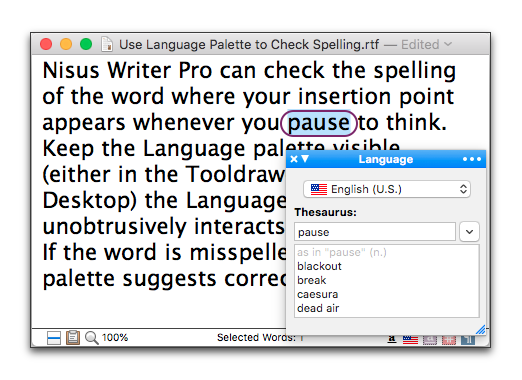Image resolution: width=522 pixels, height=380 pixels.
Task: Open the Edited title bar chevron menu
Action: pos(448,44)
